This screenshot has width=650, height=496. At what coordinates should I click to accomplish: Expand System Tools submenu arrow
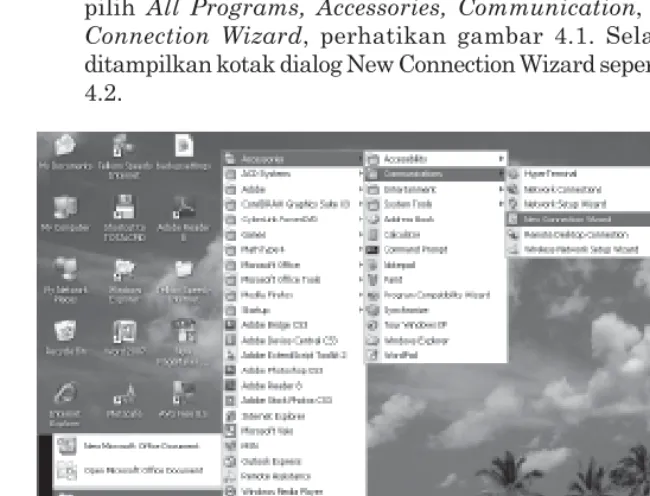[x=501, y=204]
